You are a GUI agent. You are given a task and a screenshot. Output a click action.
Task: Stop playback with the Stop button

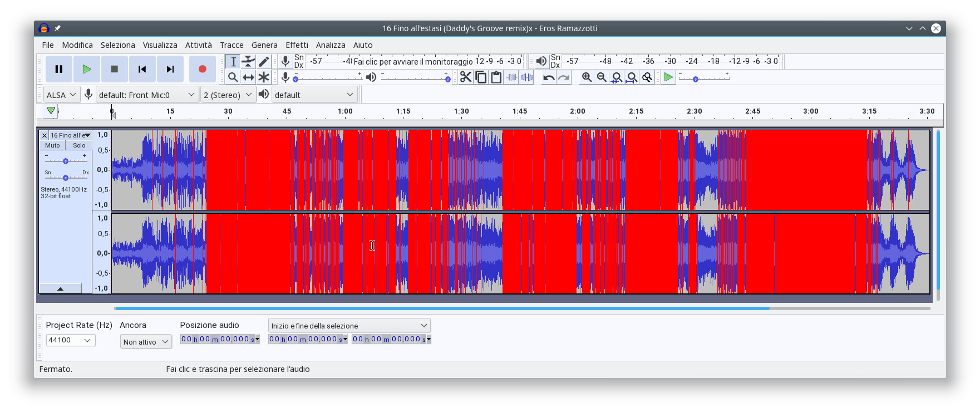click(x=114, y=69)
